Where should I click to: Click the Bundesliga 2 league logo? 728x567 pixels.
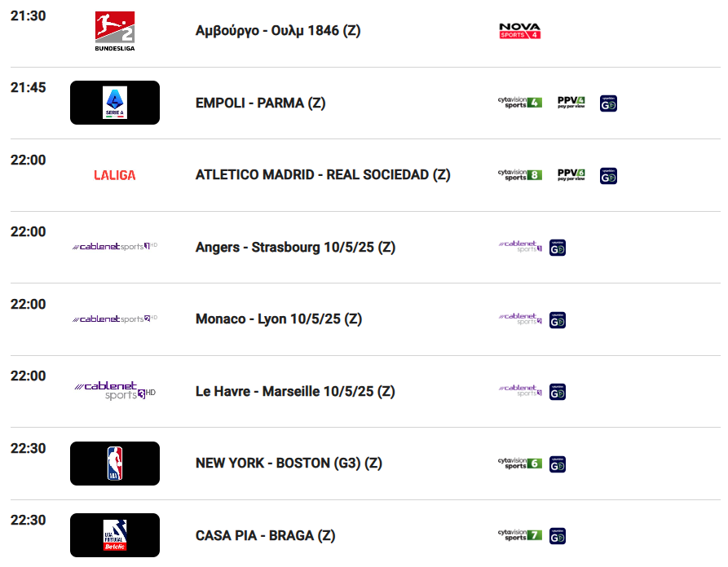tap(115, 31)
